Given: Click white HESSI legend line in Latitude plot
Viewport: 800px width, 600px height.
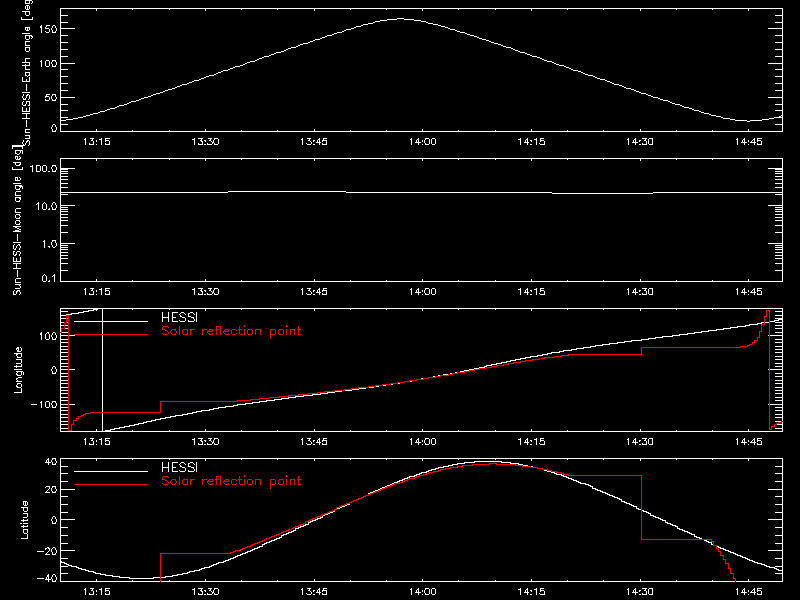Looking at the screenshot, I should pyautogui.click(x=111, y=471).
